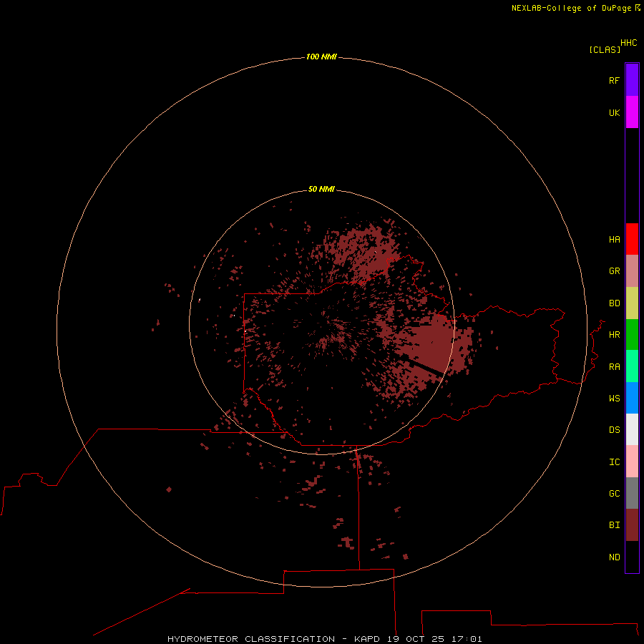
Task: Click the BI brown legend swatch
Action: point(632,525)
